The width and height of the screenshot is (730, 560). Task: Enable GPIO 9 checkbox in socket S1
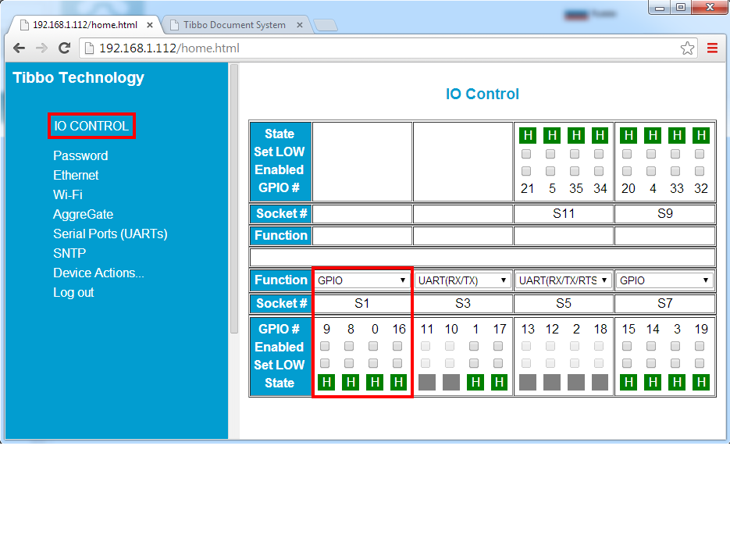pyautogui.click(x=325, y=346)
